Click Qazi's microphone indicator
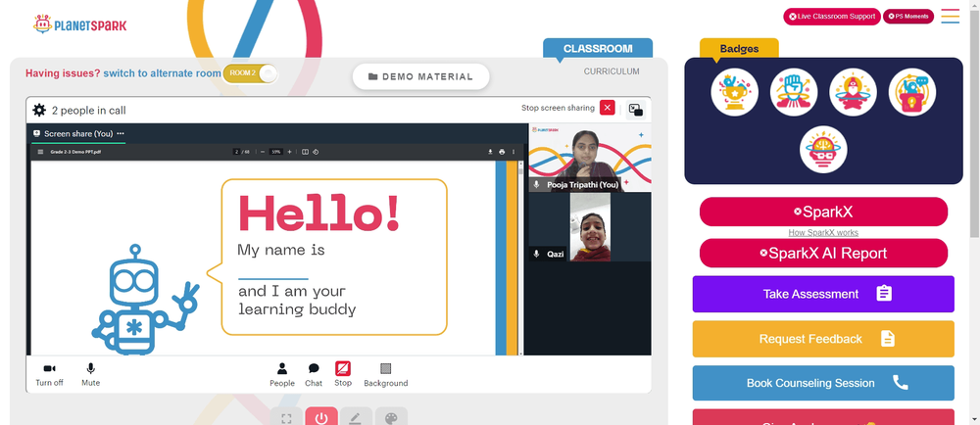Image resolution: width=980 pixels, height=425 pixels. click(536, 254)
